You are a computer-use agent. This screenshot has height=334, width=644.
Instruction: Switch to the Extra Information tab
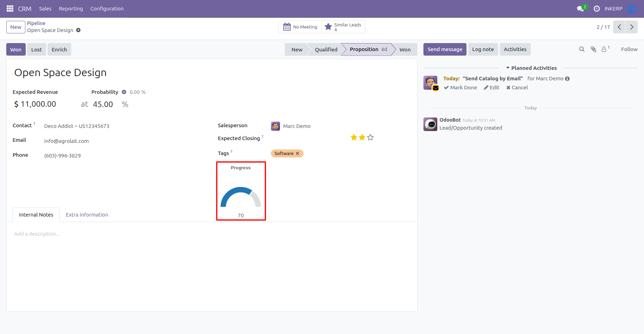click(87, 215)
